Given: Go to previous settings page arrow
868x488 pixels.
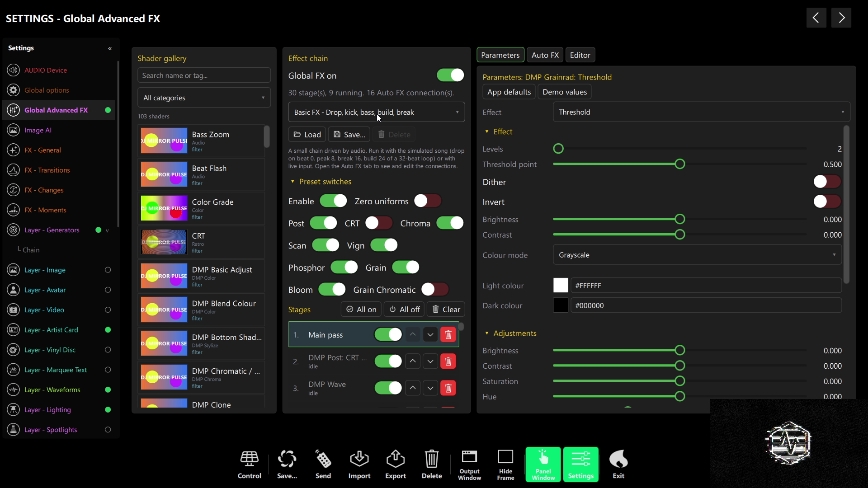Looking at the screenshot, I should [x=816, y=18].
